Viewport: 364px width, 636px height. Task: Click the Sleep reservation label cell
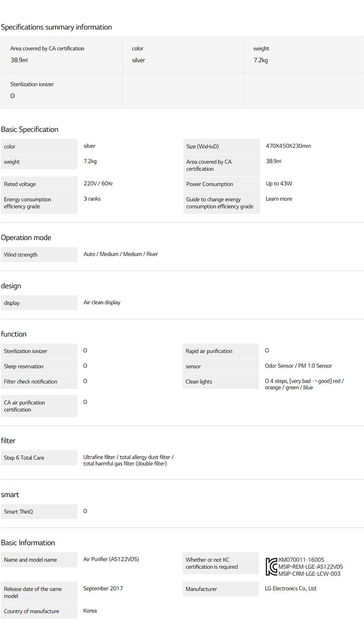[39, 366]
